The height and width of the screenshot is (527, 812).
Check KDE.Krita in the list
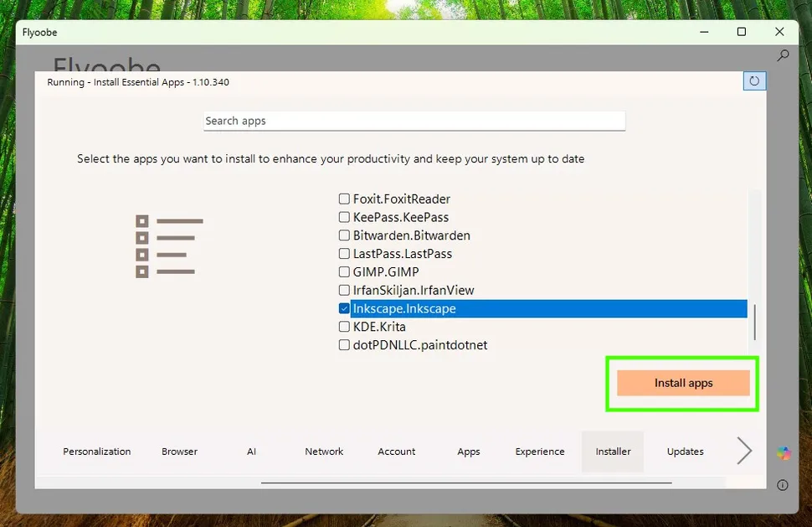pos(344,327)
